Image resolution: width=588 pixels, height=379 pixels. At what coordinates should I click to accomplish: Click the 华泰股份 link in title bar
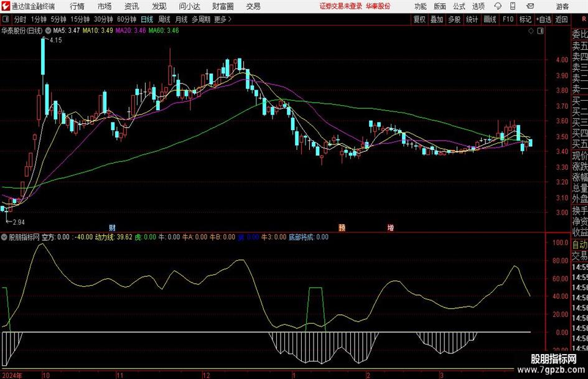coord(378,6)
